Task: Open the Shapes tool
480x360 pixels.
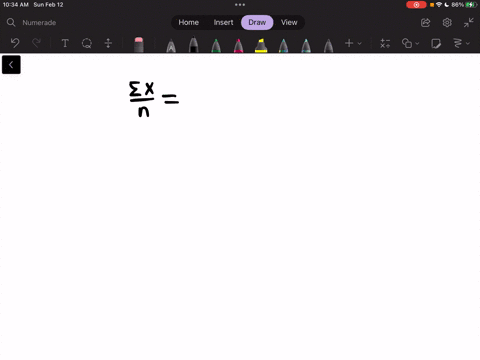Action: coord(407,43)
